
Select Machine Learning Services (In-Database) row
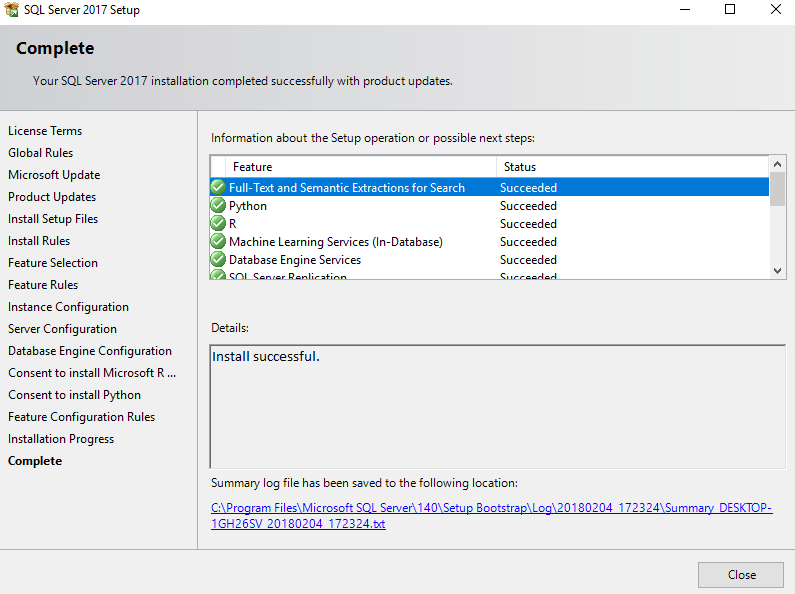point(489,242)
